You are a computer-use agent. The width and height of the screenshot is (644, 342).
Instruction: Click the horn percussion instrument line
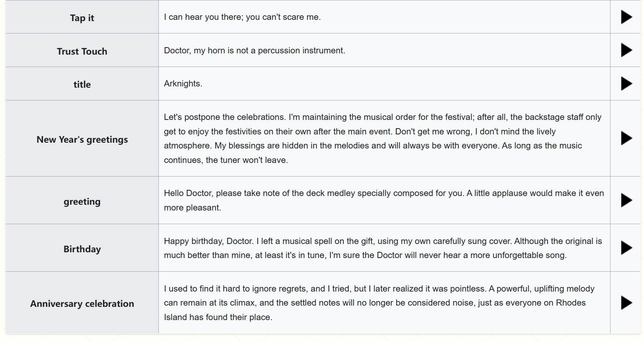[x=254, y=50]
